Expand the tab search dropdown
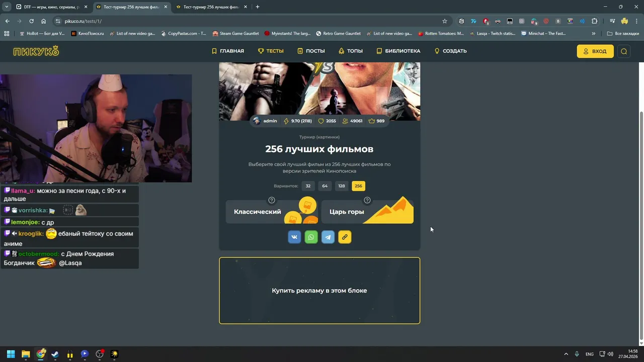This screenshot has height=362, width=644. [x=7, y=7]
